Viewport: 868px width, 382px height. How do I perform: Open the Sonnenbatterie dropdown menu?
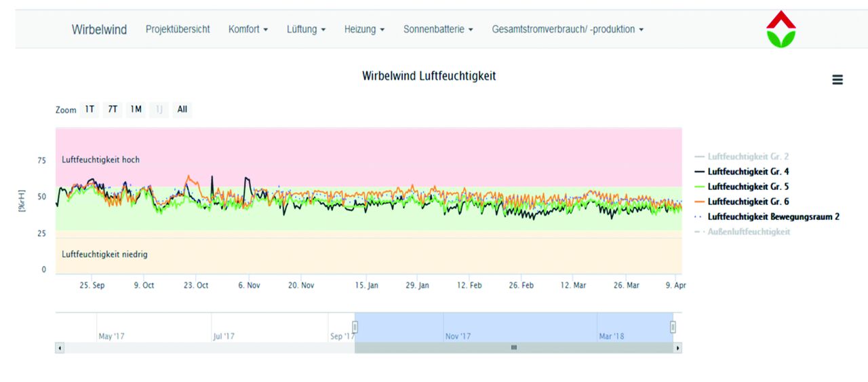point(438,30)
